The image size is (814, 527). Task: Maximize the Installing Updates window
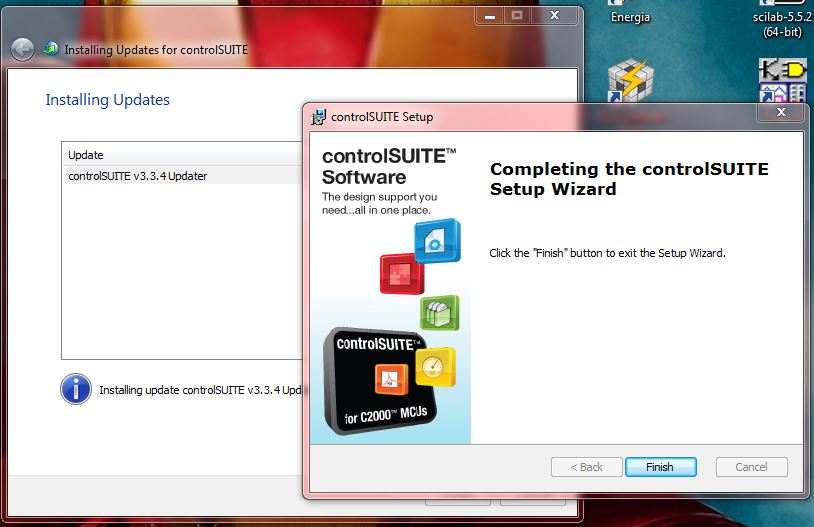517,16
